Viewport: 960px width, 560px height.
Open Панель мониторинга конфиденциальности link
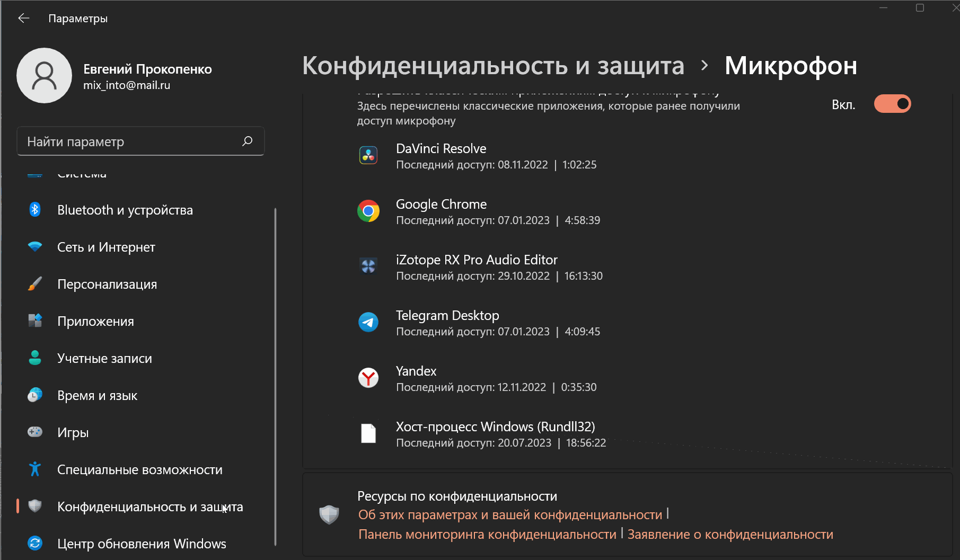coord(487,535)
